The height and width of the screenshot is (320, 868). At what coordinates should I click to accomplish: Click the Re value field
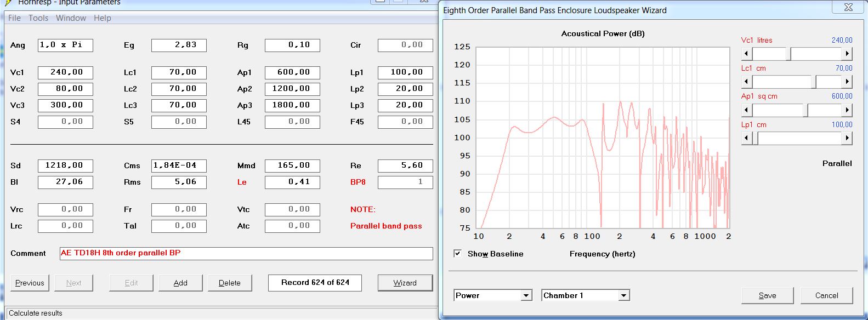(405, 165)
